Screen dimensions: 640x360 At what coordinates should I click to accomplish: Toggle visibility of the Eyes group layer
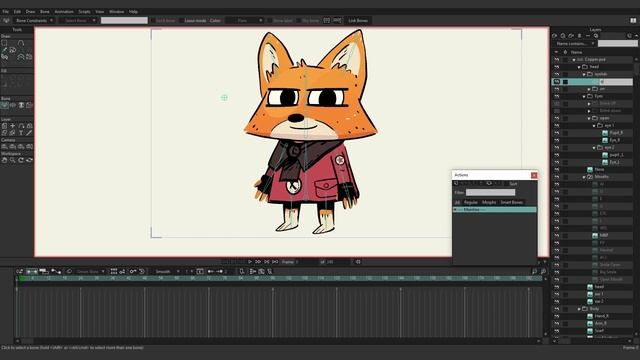click(556, 96)
